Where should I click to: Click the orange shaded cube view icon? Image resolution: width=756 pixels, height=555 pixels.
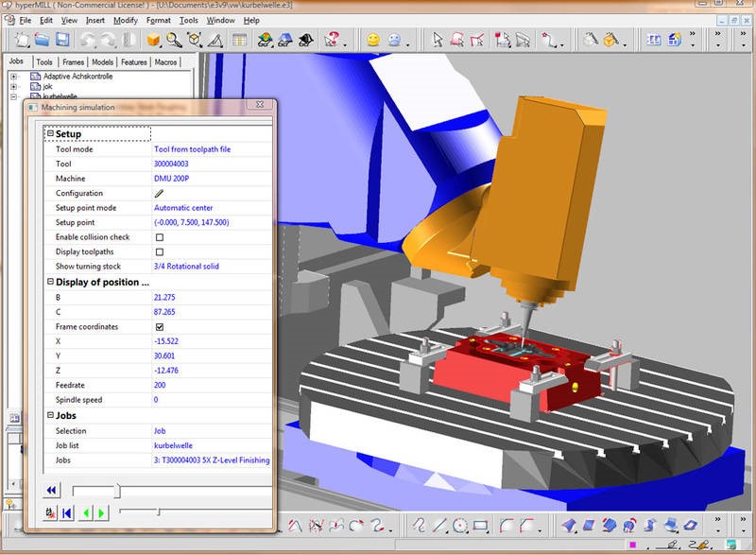(153, 40)
